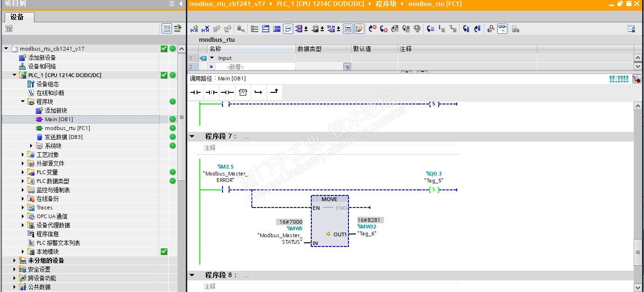Image resolution: width=644 pixels, height=292 pixels.
Task: Click the breakpoint icon near call path
Action: click(637, 79)
